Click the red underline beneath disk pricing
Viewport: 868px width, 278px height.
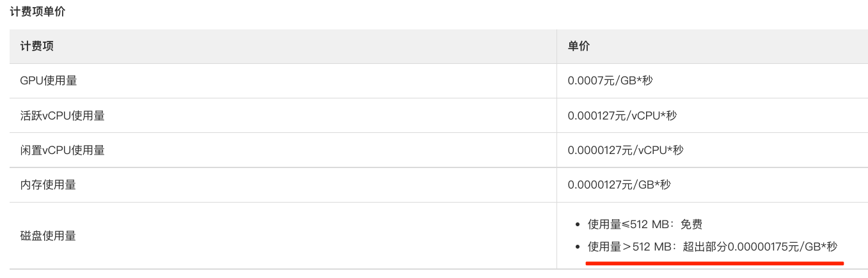tap(716, 262)
